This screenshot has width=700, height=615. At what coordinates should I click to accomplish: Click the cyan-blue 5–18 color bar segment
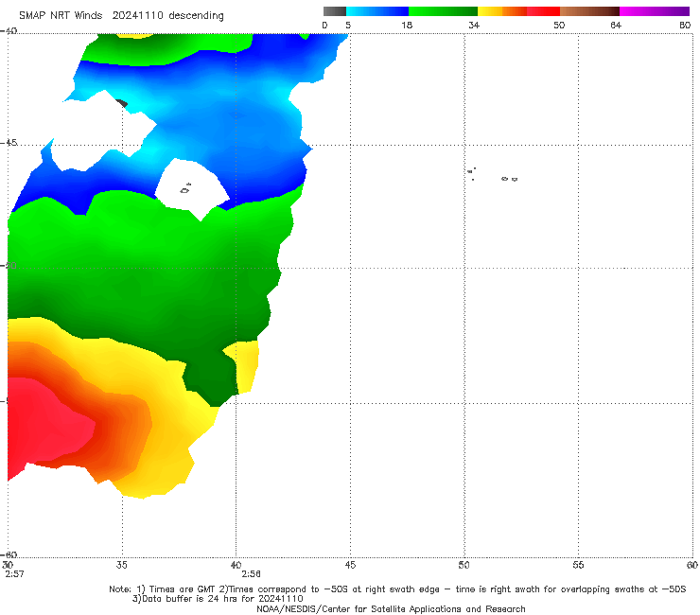click(x=377, y=11)
